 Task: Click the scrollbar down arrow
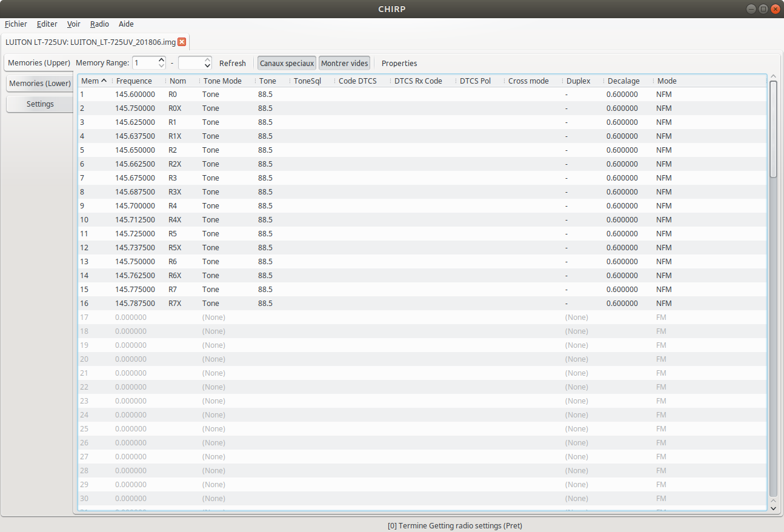pos(773,508)
